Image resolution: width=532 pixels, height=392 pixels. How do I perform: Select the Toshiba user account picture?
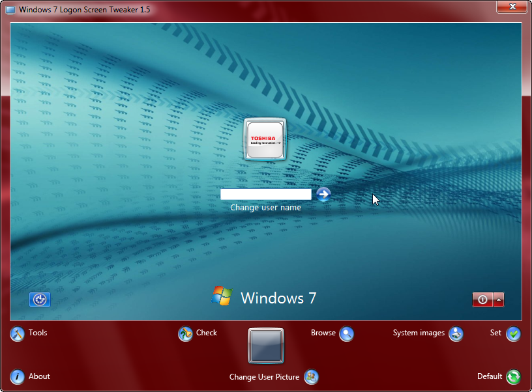(x=265, y=139)
